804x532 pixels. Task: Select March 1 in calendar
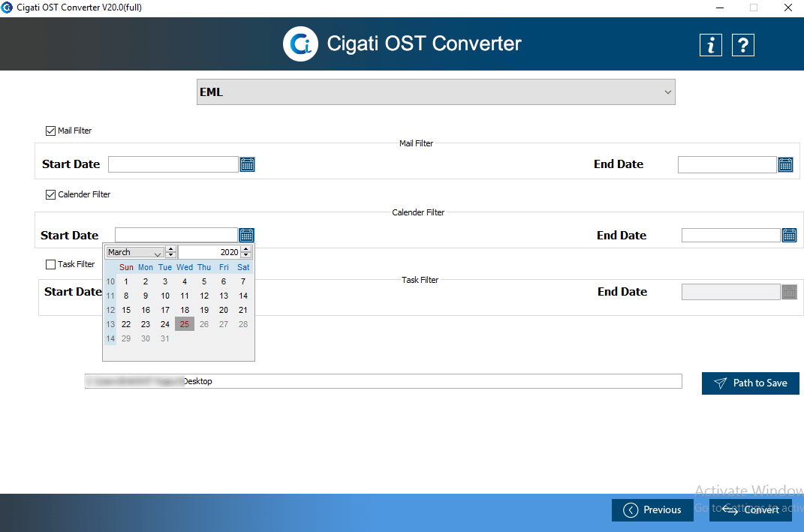(x=126, y=281)
